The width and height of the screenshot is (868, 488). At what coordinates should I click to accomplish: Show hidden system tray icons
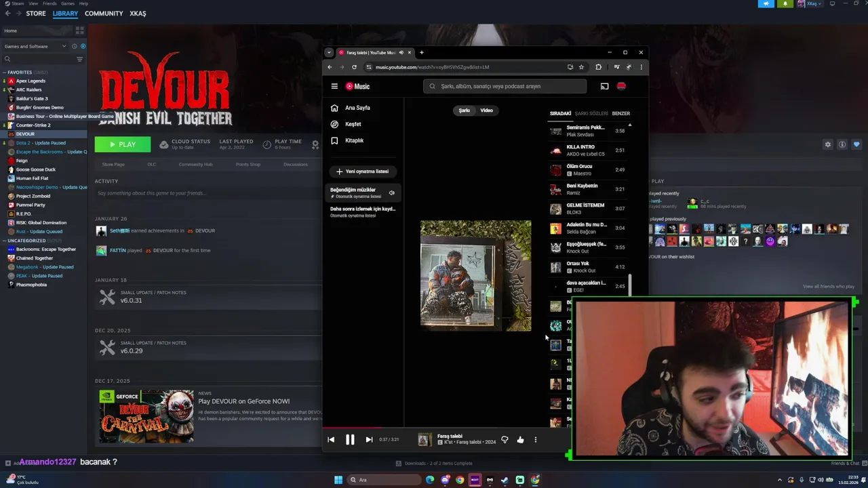[780, 480]
